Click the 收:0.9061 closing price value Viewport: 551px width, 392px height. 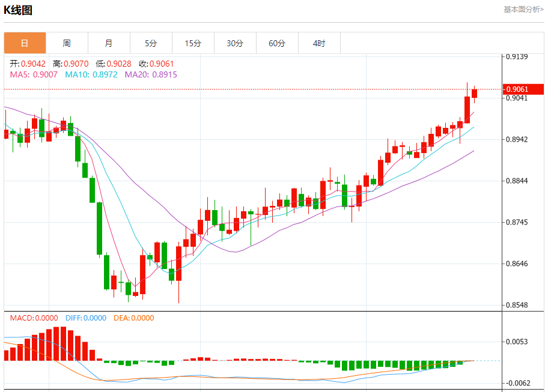pos(156,64)
